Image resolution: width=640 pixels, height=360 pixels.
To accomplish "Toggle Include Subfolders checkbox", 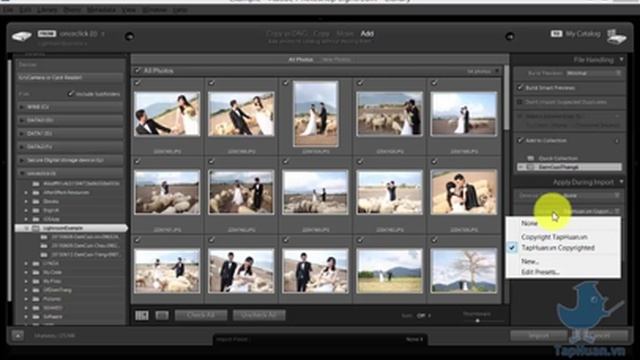I will pyautogui.click(x=71, y=94).
